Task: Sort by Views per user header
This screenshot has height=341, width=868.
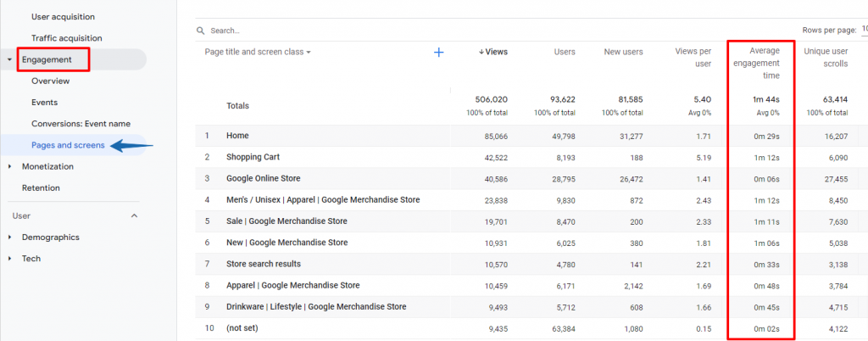Action: pyautogui.click(x=693, y=58)
